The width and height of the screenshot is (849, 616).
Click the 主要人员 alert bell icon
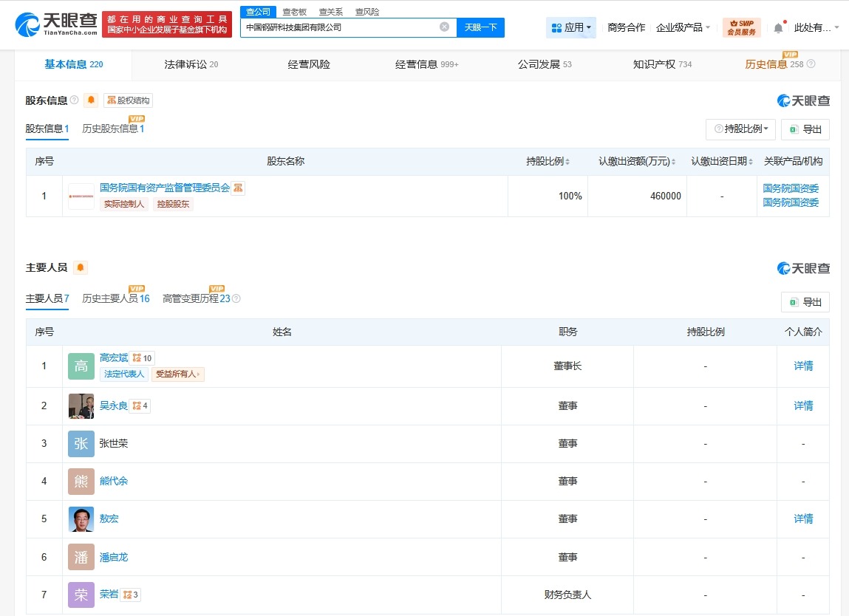click(80, 267)
